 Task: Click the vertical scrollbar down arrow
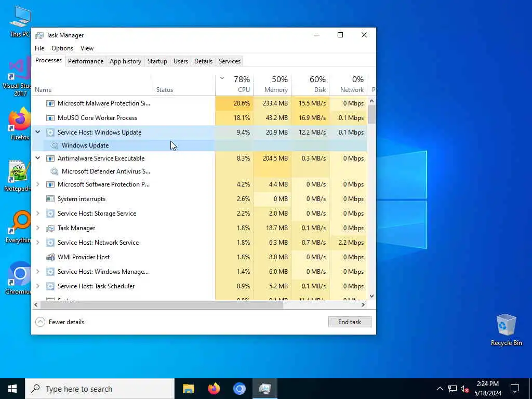[x=371, y=296]
